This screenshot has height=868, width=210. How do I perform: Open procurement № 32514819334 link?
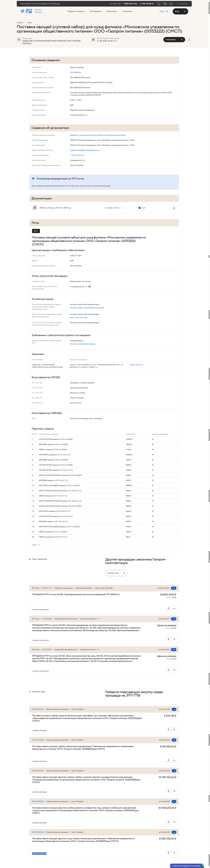(38, 740)
